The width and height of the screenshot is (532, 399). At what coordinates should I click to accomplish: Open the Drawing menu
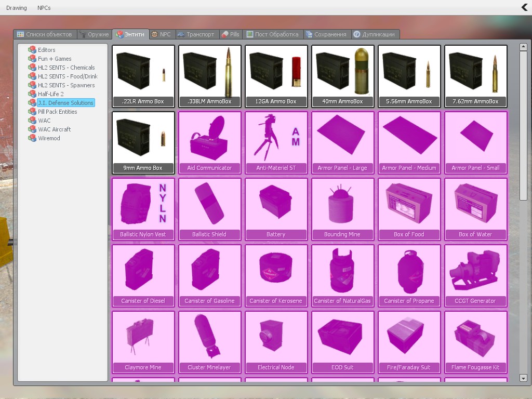tap(16, 8)
